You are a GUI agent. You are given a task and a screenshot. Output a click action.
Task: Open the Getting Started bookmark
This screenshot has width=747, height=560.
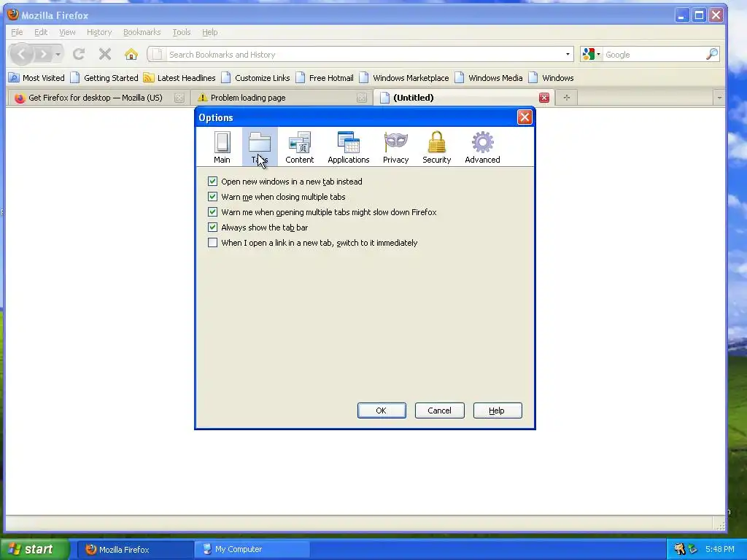(104, 77)
